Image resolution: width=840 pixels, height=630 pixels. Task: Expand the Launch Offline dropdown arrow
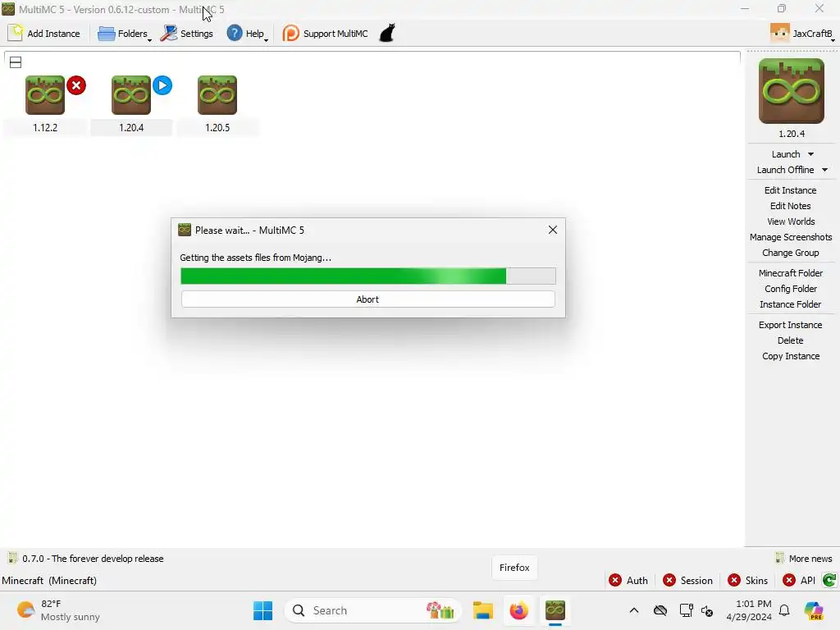824,170
